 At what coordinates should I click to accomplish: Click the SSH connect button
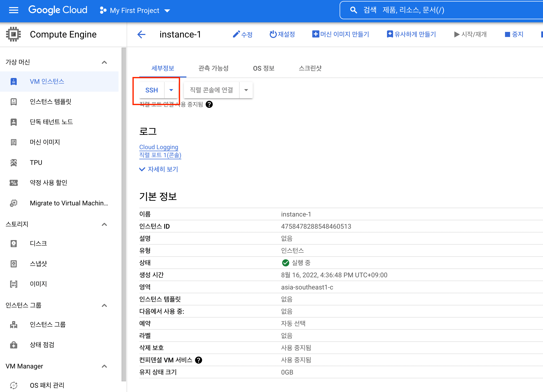(151, 90)
